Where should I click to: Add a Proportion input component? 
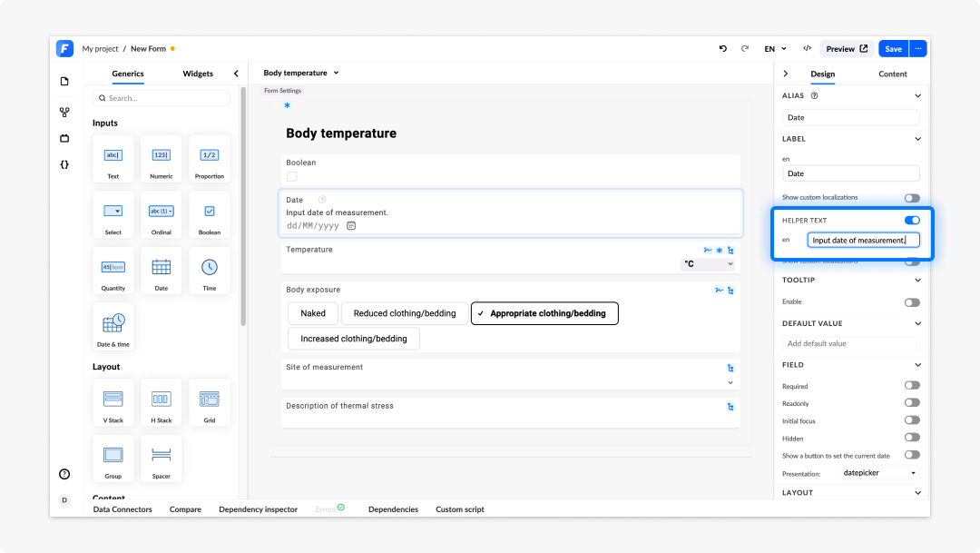coord(210,159)
